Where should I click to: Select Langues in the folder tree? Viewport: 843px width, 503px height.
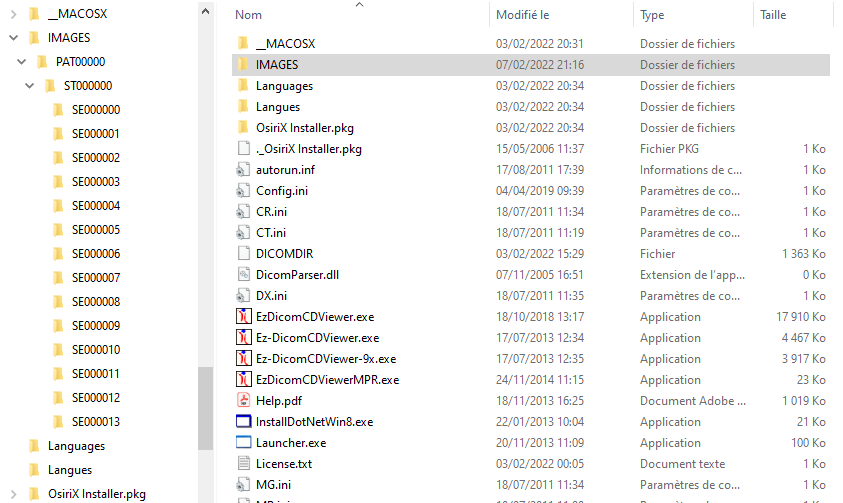tap(70, 470)
